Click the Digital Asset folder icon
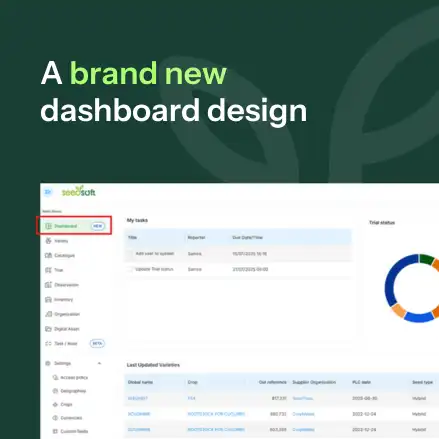The image size is (439, 439). pyautogui.click(x=48, y=329)
